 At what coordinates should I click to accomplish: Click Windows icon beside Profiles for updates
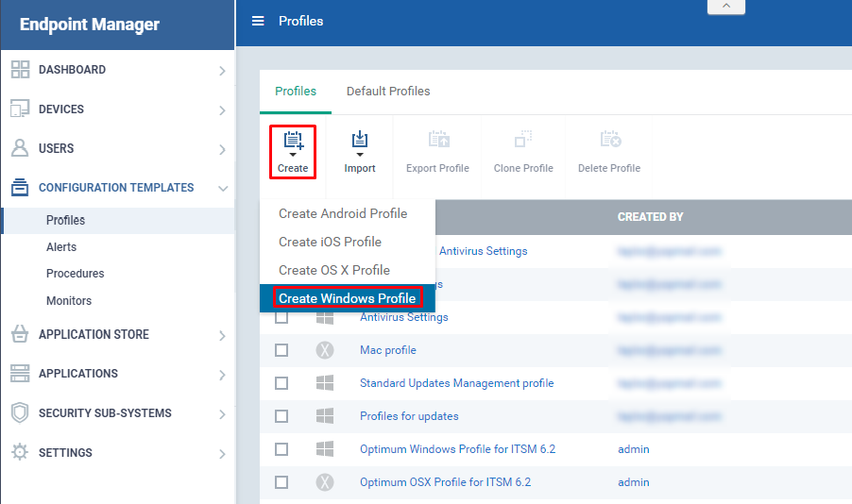click(x=325, y=416)
